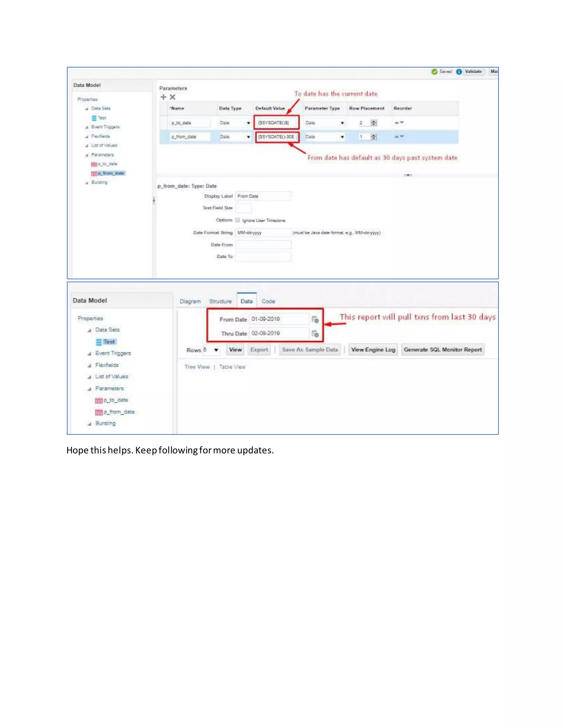The height and width of the screenshot is (728, 563).
Task: Open the Thru Date calendar picker icon
Action: coord(315,333)
